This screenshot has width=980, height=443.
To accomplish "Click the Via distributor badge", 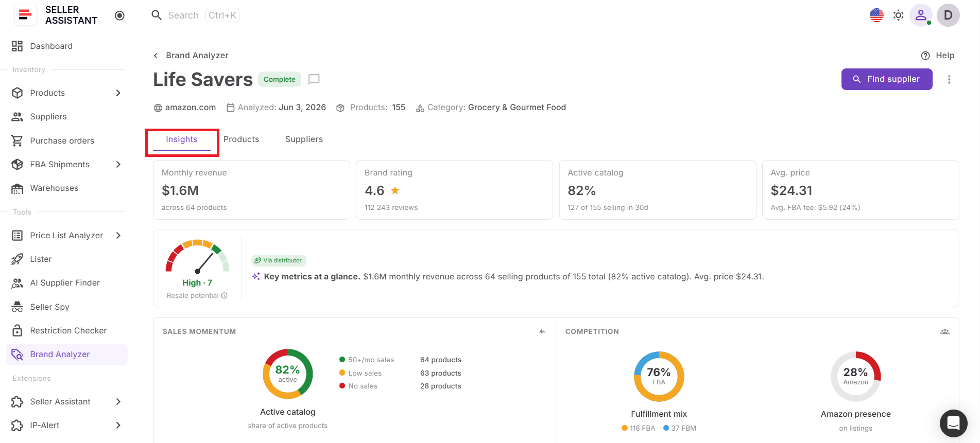I will (279, 260).
